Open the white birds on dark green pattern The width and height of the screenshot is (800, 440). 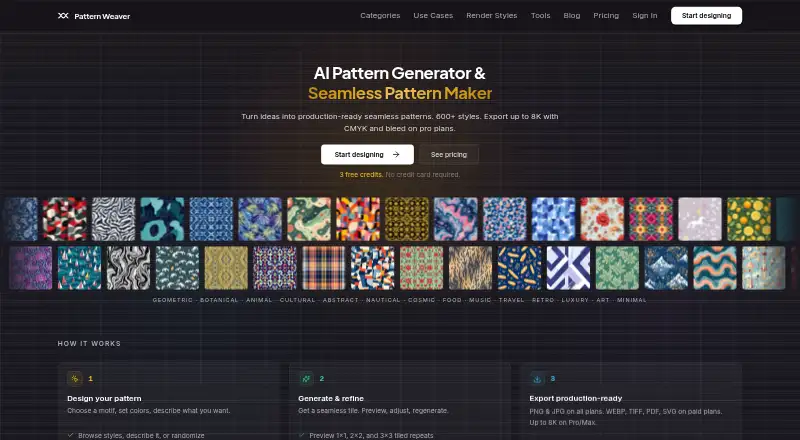click(x=178, y=268)
